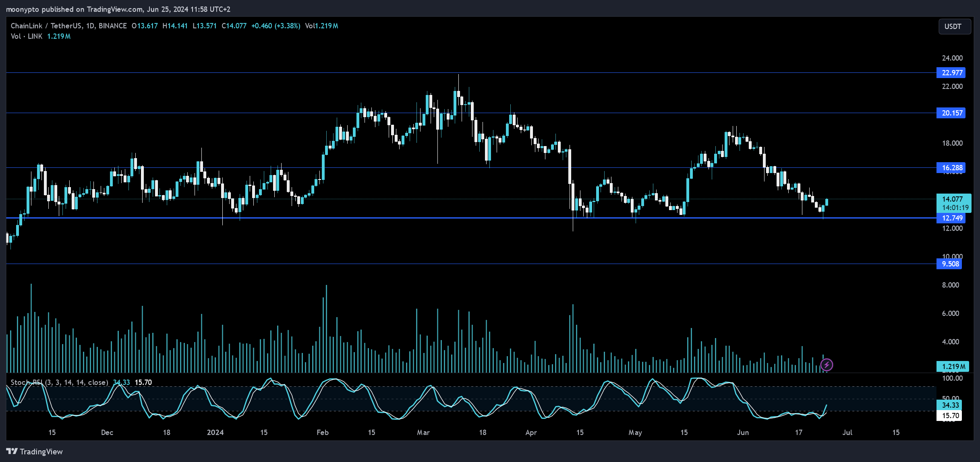
Task: Click the Jun label on time axis
Action: point(743,433)
